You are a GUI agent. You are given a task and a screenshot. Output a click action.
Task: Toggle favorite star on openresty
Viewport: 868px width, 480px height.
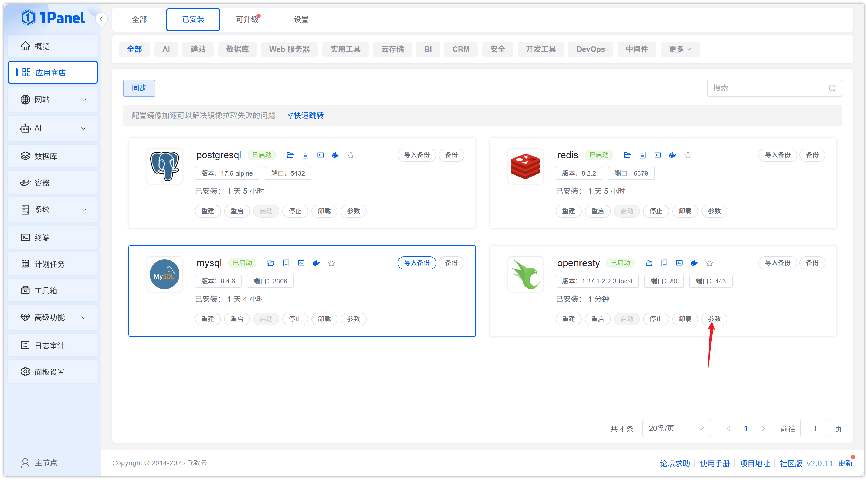(710, 263)
